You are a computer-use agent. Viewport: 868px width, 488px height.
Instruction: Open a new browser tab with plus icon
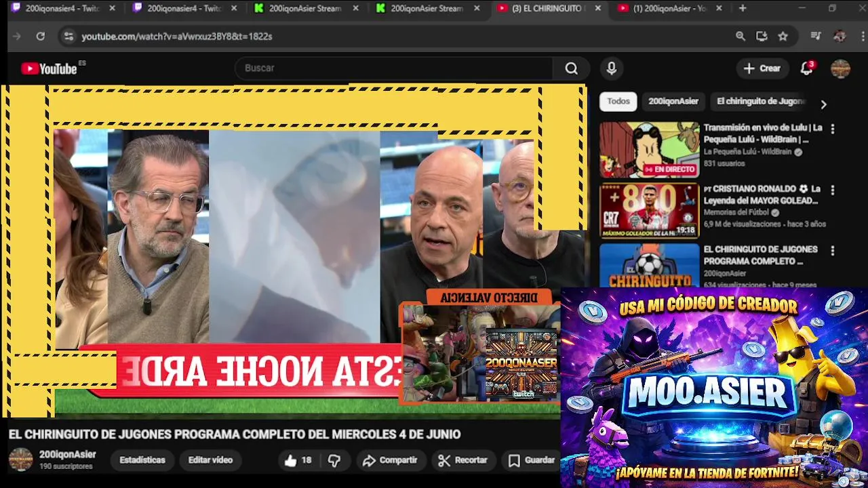(x=743, y=8)
